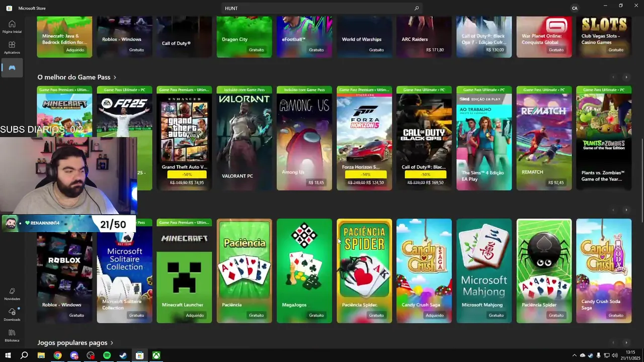Image resolution: width=644 pixels, height=362 pixels.
Task: Open the Call of Duty® card in top row
Action: pos(184,37)
